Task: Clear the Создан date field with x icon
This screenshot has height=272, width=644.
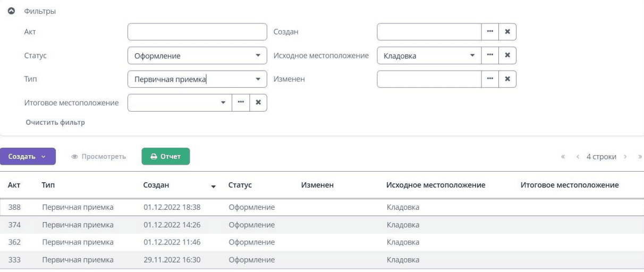Action: [x=507, y=32]
